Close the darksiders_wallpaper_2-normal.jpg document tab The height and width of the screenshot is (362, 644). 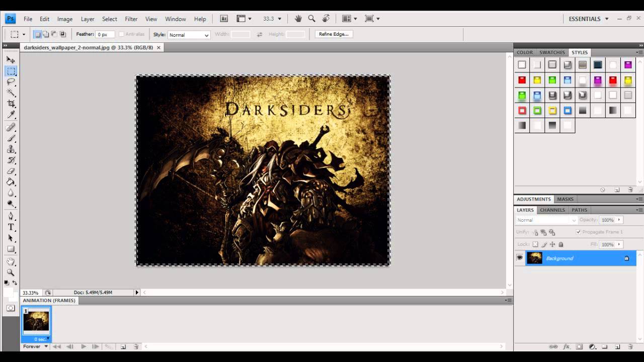(x=158, y=47)
